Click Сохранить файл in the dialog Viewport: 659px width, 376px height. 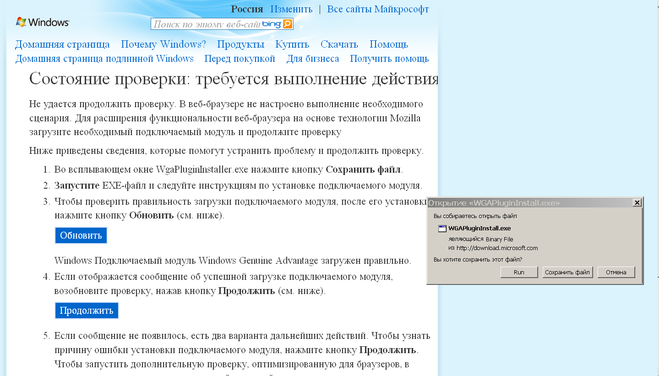[x=567, y=272]
